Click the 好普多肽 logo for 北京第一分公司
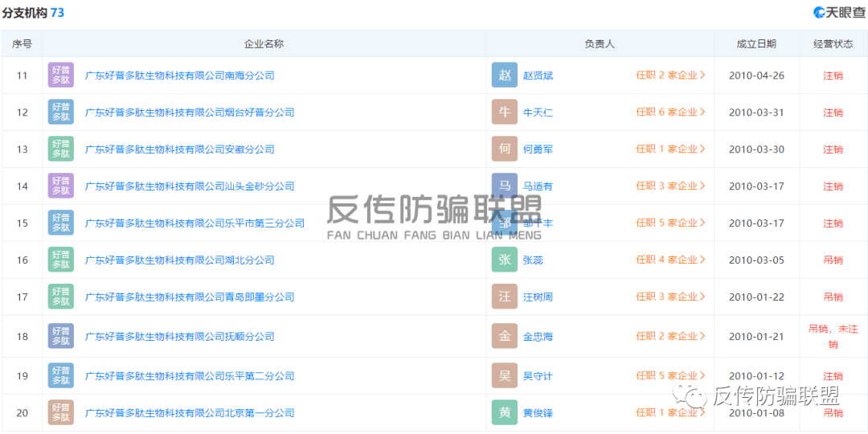The height and width of the screenshot is (434, 868). pos(61,412)
